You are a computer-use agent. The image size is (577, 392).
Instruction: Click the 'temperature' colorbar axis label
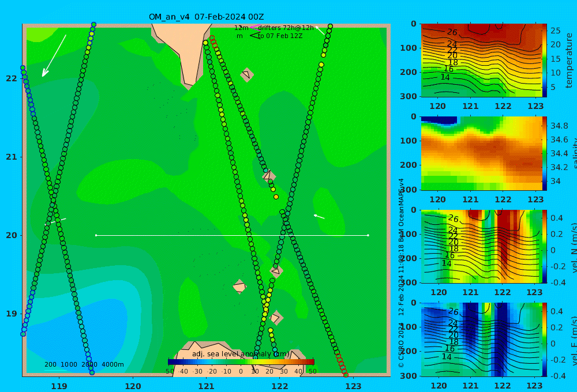click(569, 61)
